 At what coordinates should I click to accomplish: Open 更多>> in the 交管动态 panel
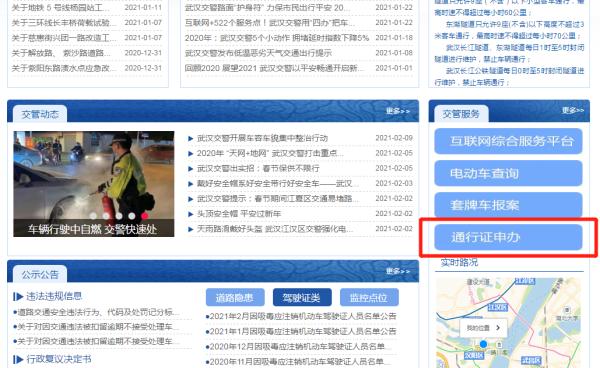pos(398,111)
